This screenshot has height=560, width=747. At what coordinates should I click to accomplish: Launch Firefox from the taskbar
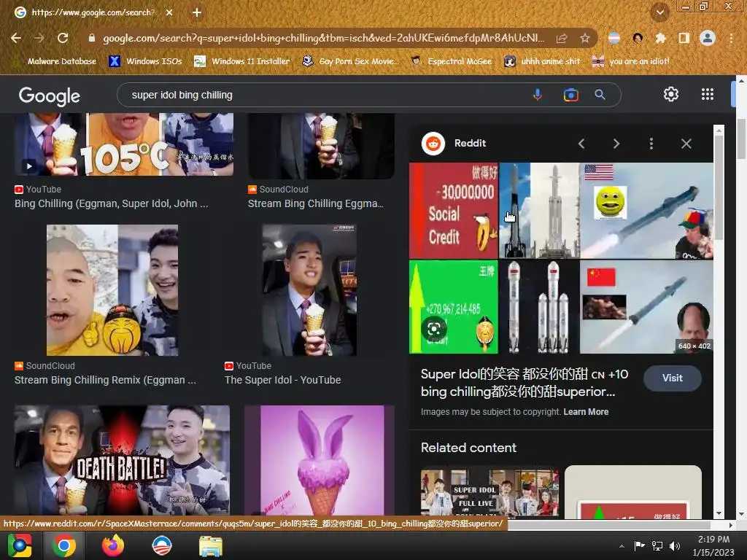pos(113,545)
